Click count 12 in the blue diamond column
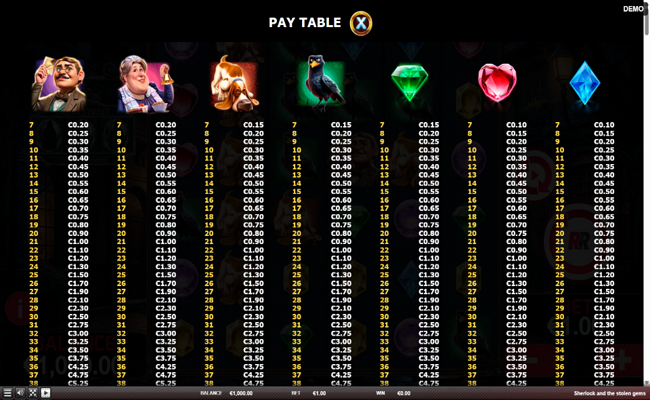Image resolution: width=650 pixels, height=400 pixels. tap(560, 167)
